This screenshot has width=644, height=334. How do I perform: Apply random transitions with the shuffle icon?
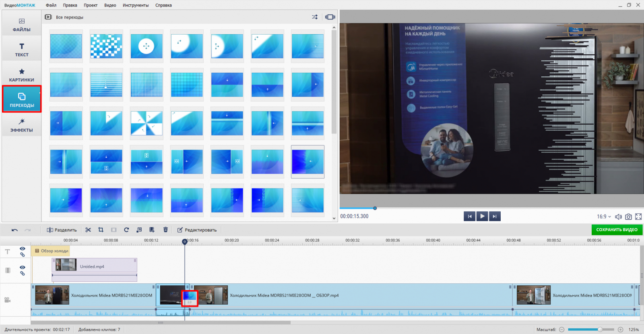[315, 17]
